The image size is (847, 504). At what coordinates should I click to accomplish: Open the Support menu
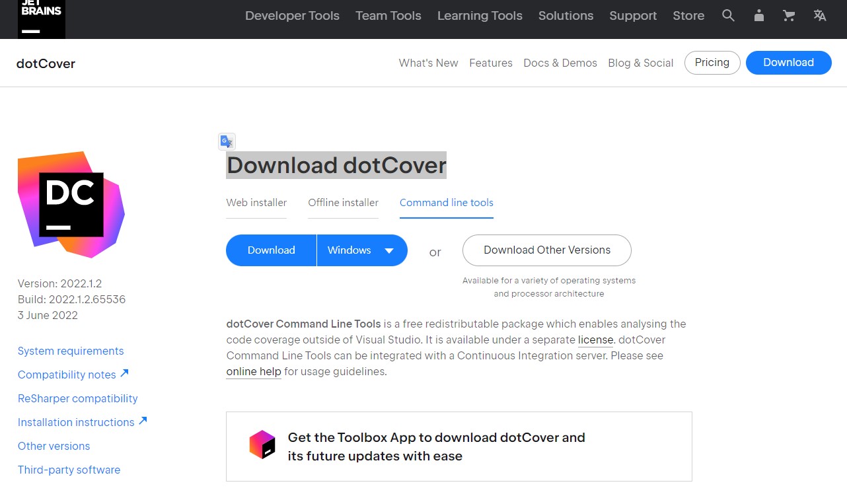point(633,16)
